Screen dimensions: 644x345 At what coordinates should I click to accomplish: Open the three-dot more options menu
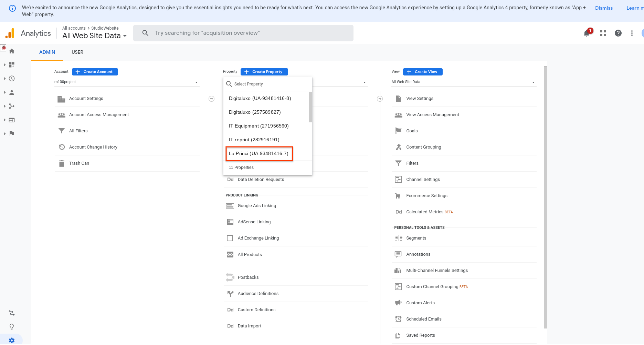[632, 33]
